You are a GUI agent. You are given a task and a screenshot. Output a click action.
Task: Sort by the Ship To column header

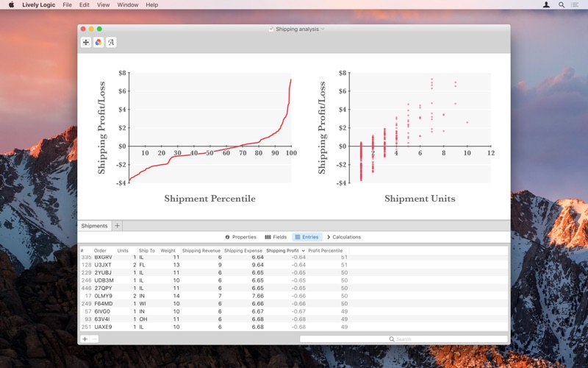click(146, 250)
